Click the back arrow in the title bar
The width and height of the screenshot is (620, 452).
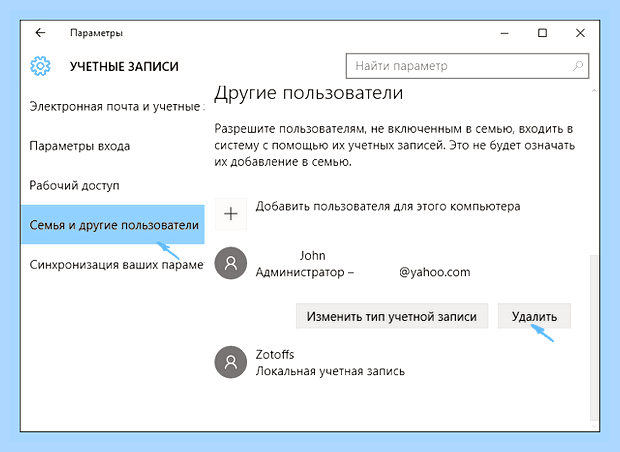40,33
